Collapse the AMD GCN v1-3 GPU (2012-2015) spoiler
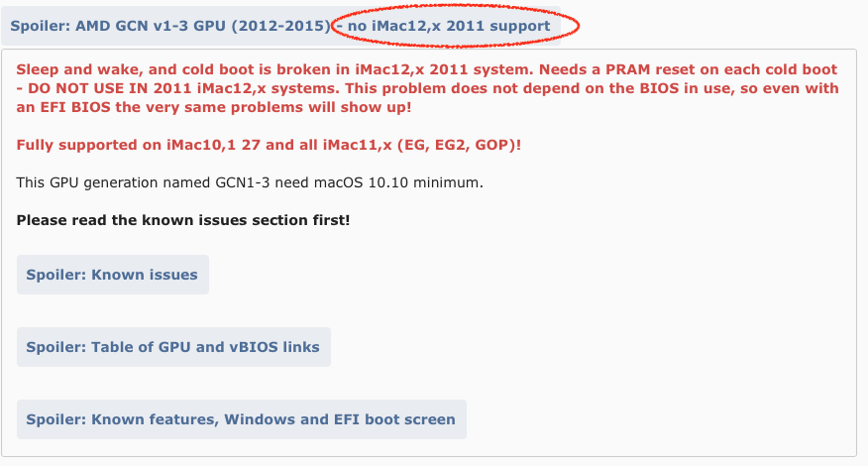868x466 pixels. (169, 25)
